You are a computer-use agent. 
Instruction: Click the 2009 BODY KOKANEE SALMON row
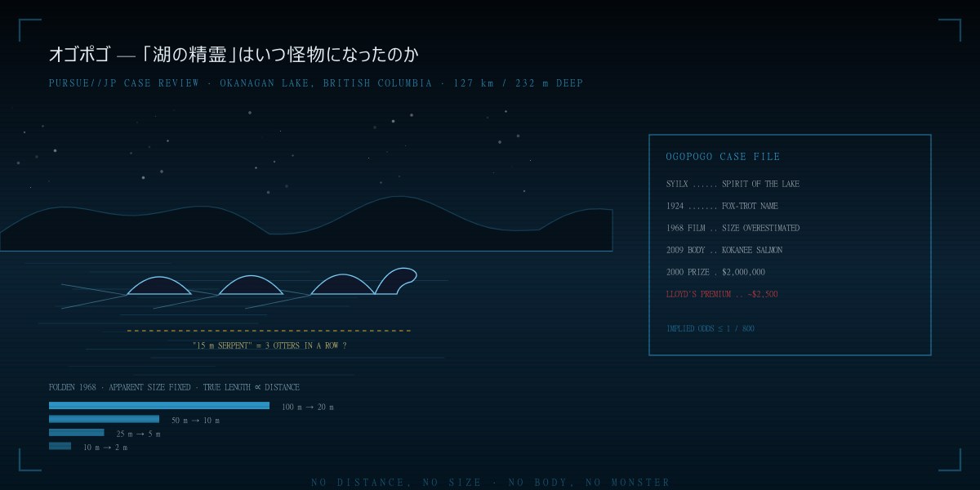coord(724,250)
